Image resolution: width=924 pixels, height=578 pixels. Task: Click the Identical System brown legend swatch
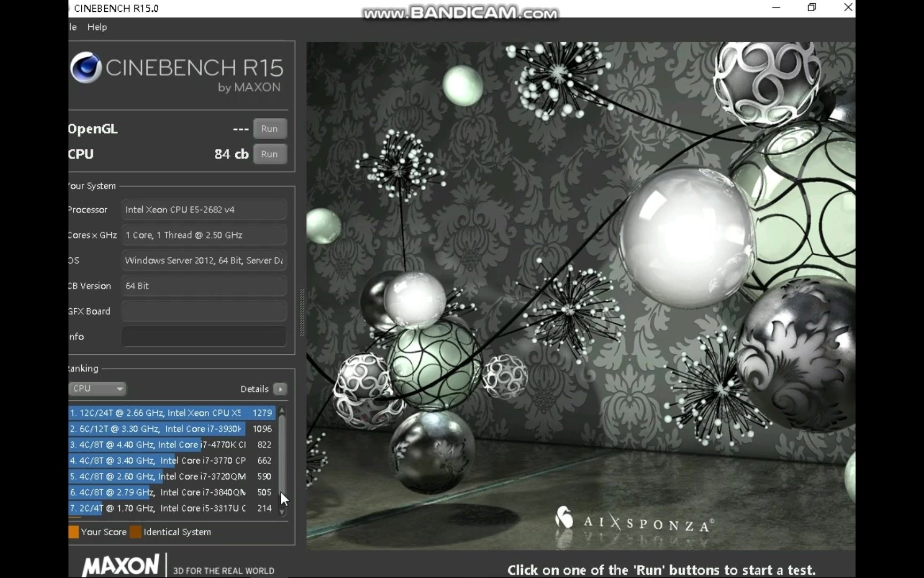pos(136,532)
